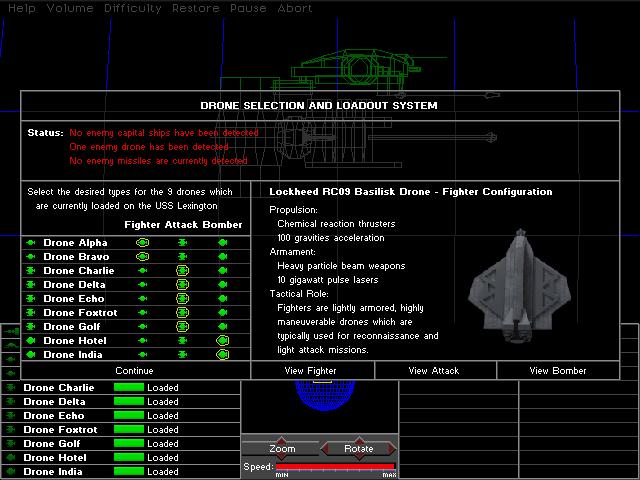Click Drone India green Loaded status bar

[x=129, y=471]
